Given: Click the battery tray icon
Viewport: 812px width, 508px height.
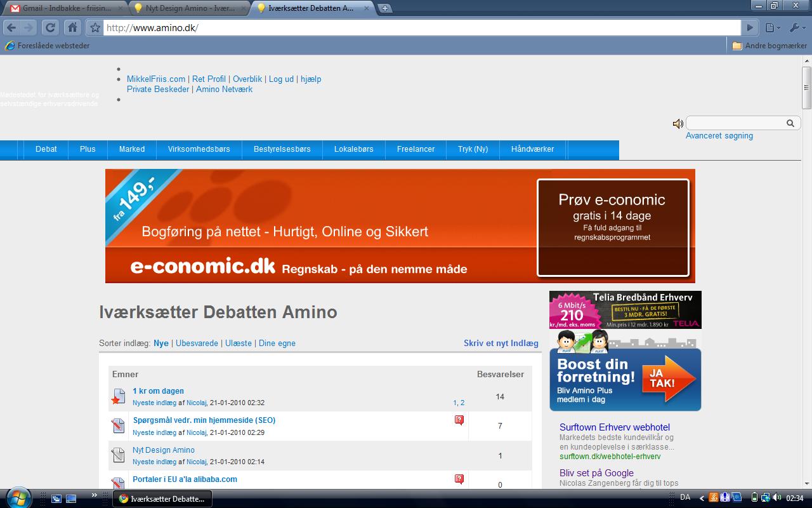Looking at the screenshot, I should pyautogui.click(x=754, y=497).
